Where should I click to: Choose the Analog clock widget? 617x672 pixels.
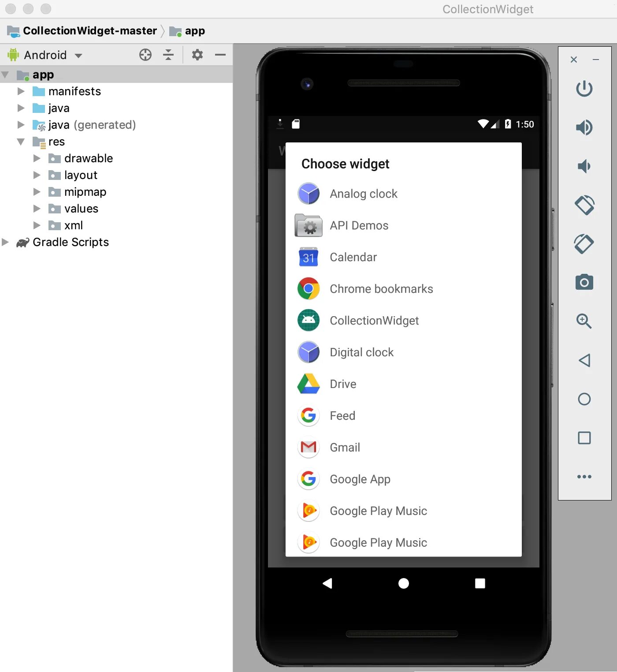403,194
